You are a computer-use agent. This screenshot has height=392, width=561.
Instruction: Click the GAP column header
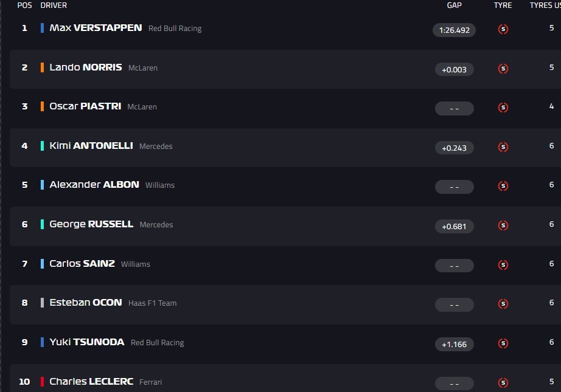(x=454, y=5)
